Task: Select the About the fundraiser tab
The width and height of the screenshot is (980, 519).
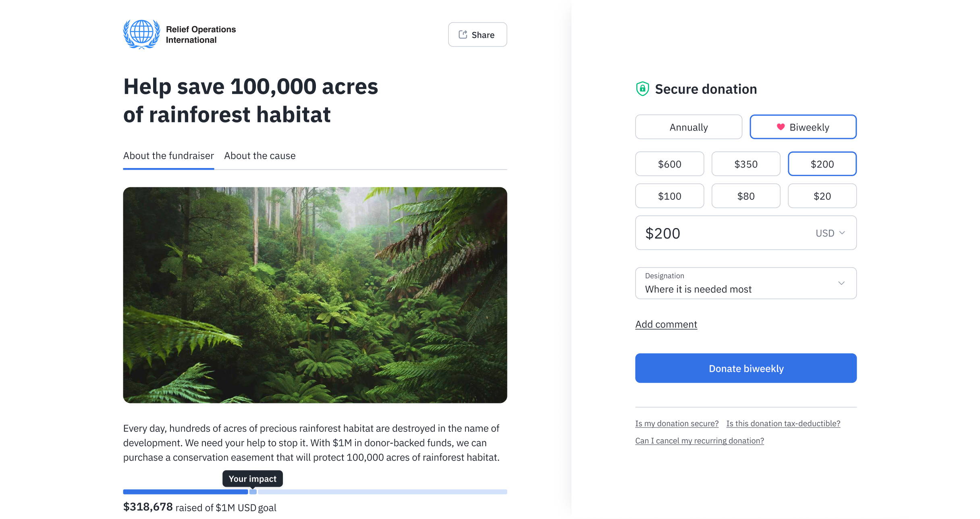Action: pos(168,156)
